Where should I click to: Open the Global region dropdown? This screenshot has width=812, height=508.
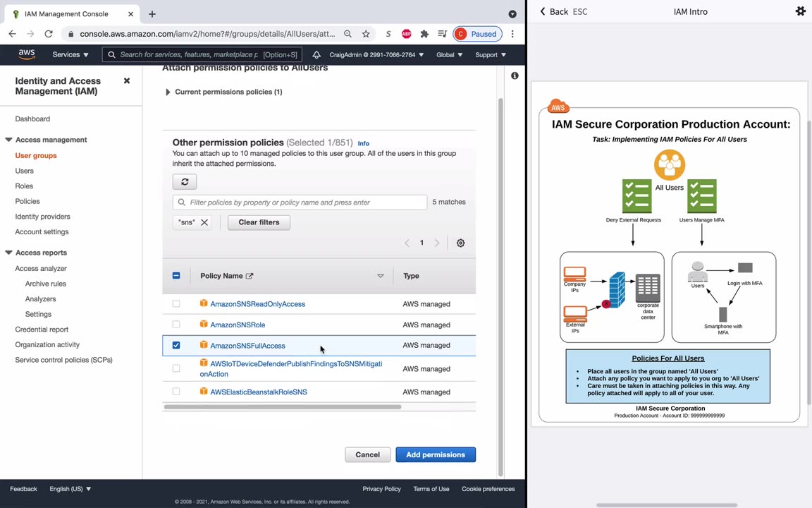450,54
